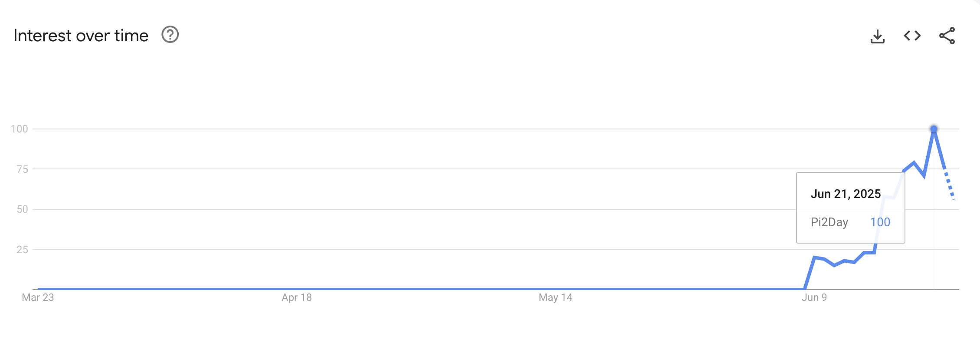Open the help icon beside Interest over time
The width and height of the screenshot is (980, 353).
pyautogui.click(x=170, y=35)
